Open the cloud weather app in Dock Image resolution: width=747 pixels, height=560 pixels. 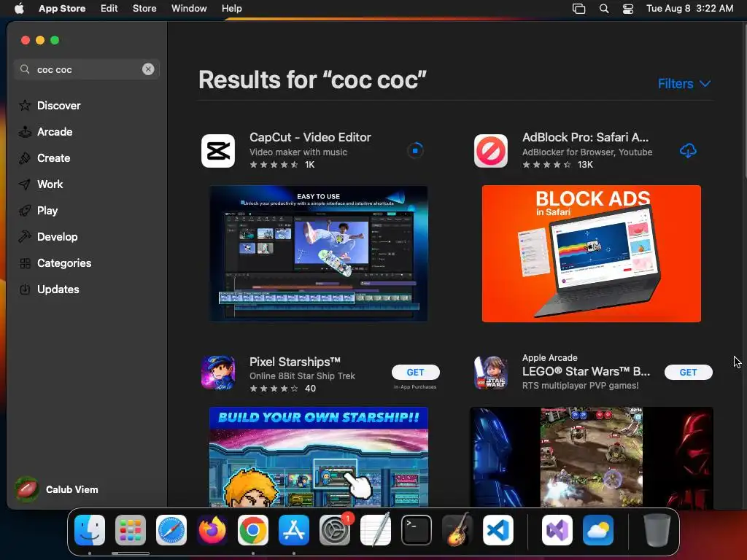[598, 530]
